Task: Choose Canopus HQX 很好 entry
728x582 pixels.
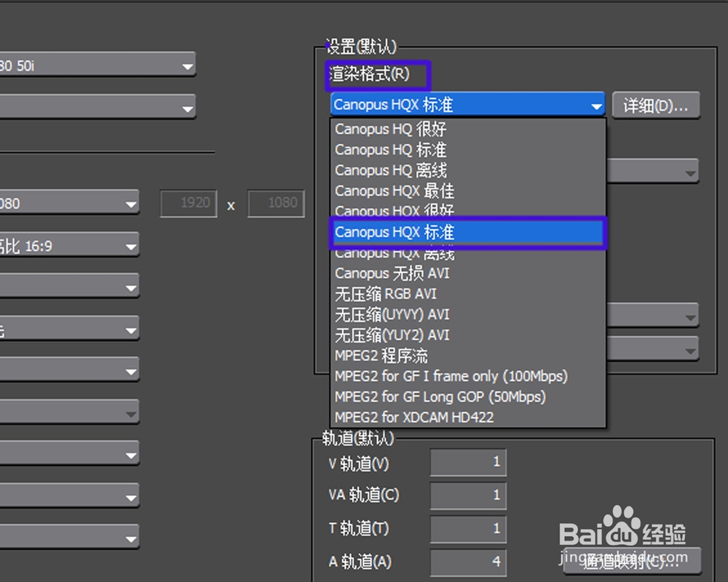Action: [467, 210]
